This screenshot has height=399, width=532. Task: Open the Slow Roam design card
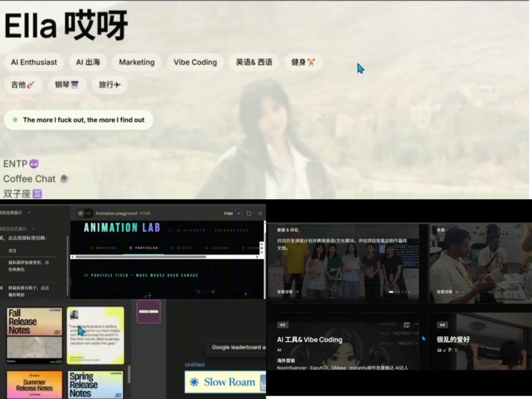point(225,382)
